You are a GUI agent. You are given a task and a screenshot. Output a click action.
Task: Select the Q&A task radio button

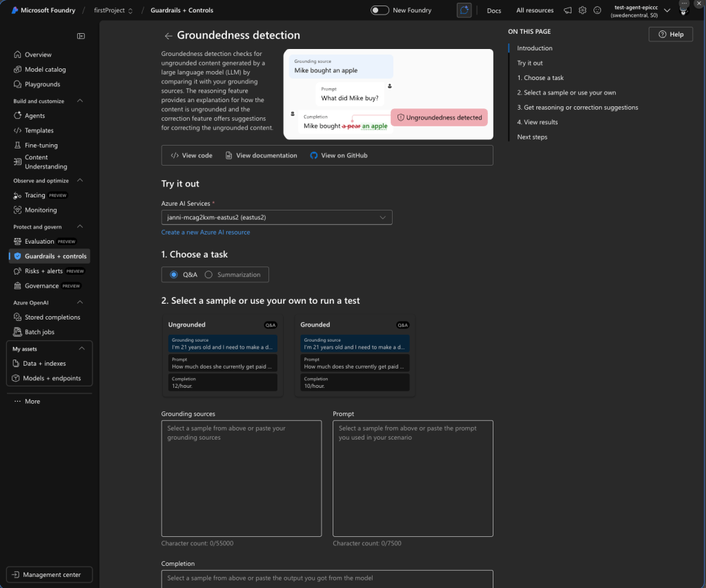pos(174,275)
